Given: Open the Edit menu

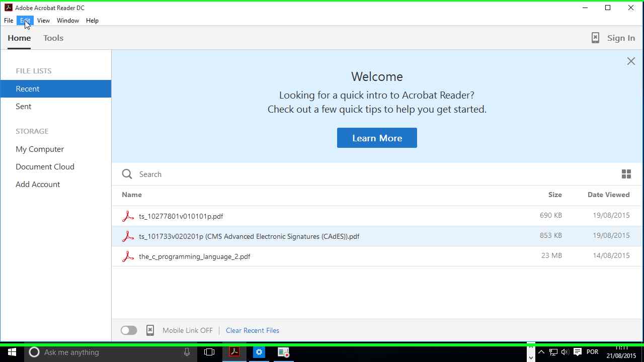Looking at the screenshot, I should tap(25, 21).
